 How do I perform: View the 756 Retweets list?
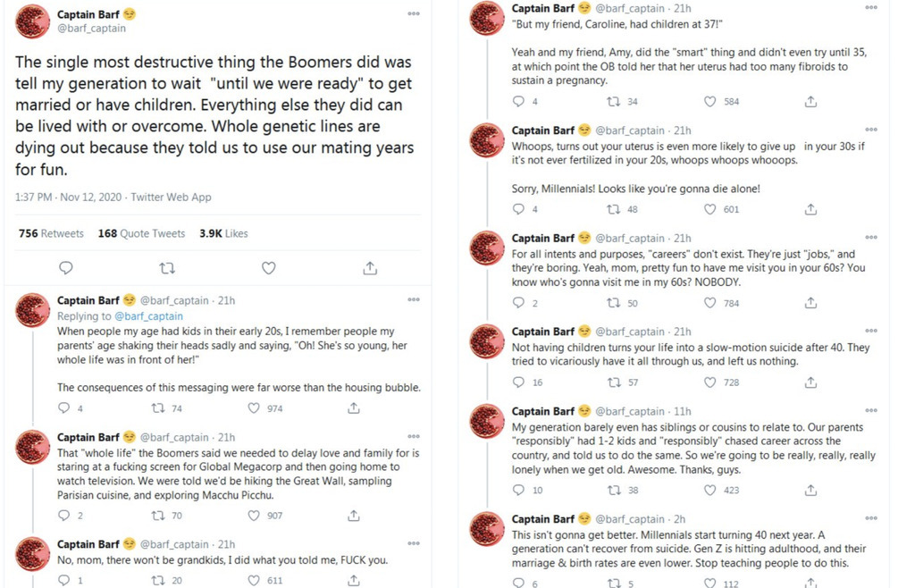(51, 233)
